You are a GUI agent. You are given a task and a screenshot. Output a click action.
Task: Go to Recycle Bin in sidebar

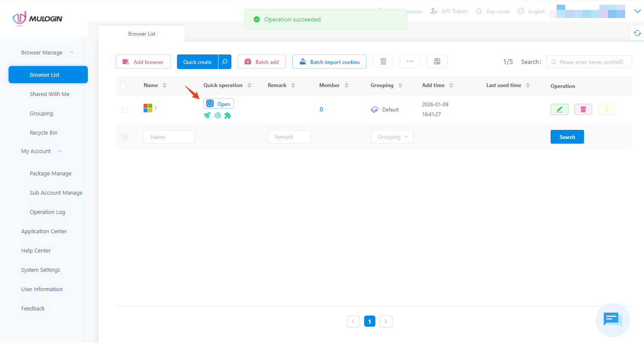(x=43, y=132)
